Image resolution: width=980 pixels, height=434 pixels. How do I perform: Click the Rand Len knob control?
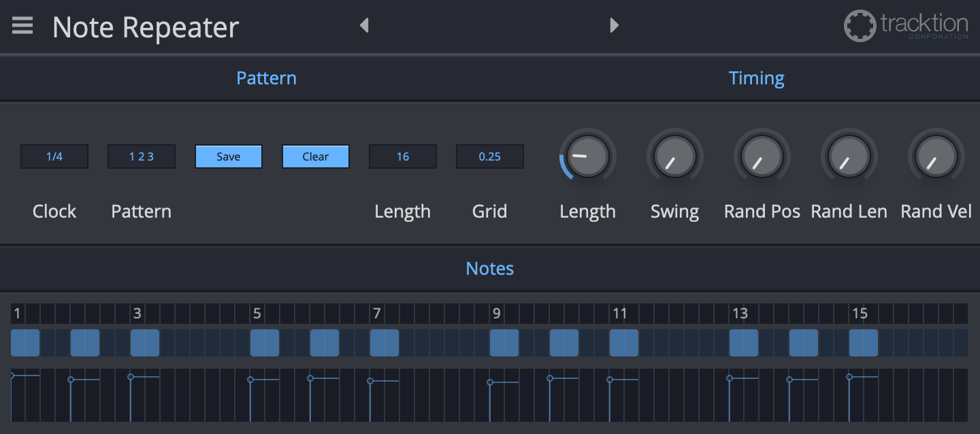click(849, 156)
